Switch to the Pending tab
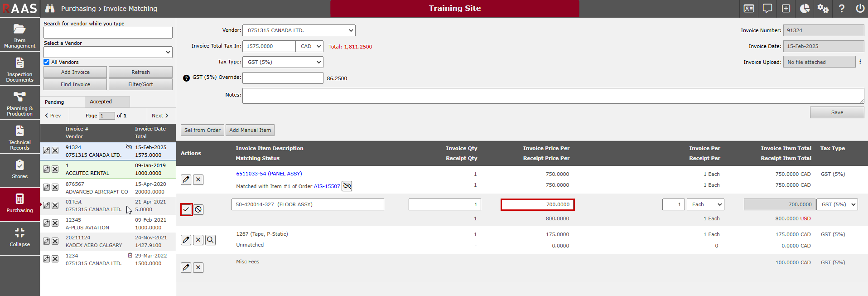This screenshot has height=296, width=868. tap(54, 102)
